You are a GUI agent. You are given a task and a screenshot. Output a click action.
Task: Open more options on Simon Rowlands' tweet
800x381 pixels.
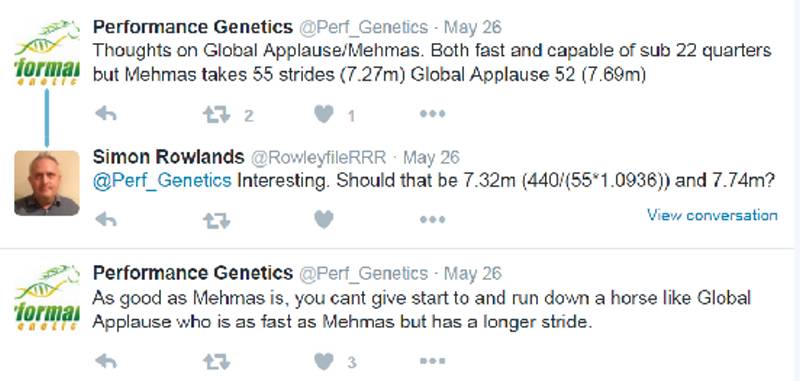433,220
